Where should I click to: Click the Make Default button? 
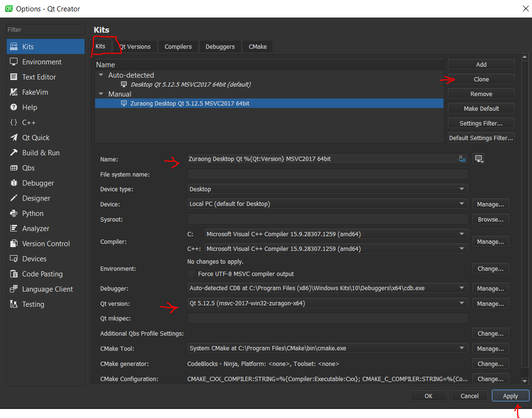(481, 109)
